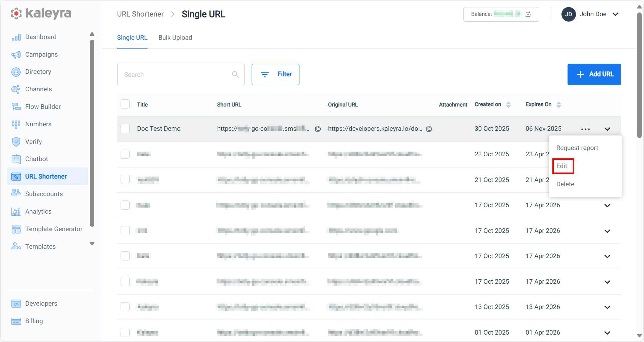Image resolution: width=644 pixels, height=342 pixels.
Task: Click the Add URL button
Action: tap(594, 74)
